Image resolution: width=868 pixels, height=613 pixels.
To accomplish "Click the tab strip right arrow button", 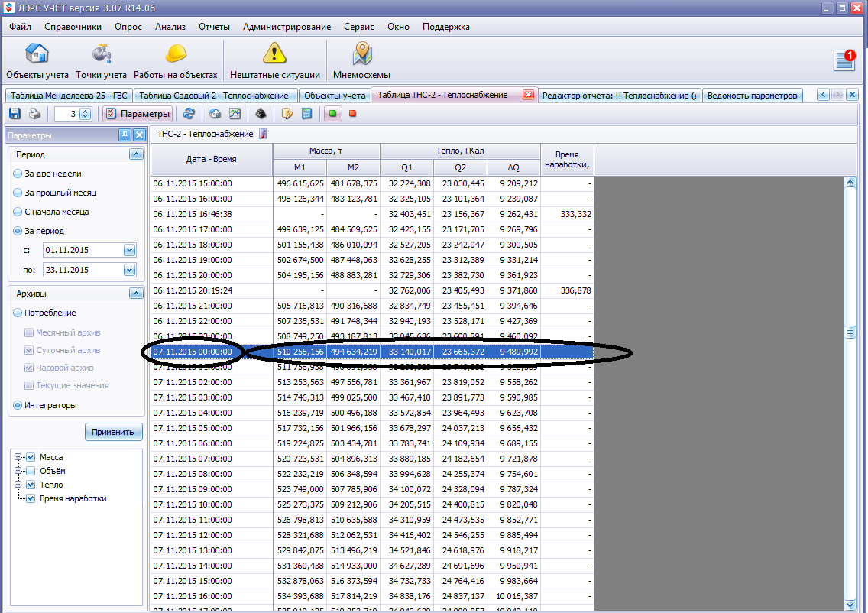I will click(837, 95).
